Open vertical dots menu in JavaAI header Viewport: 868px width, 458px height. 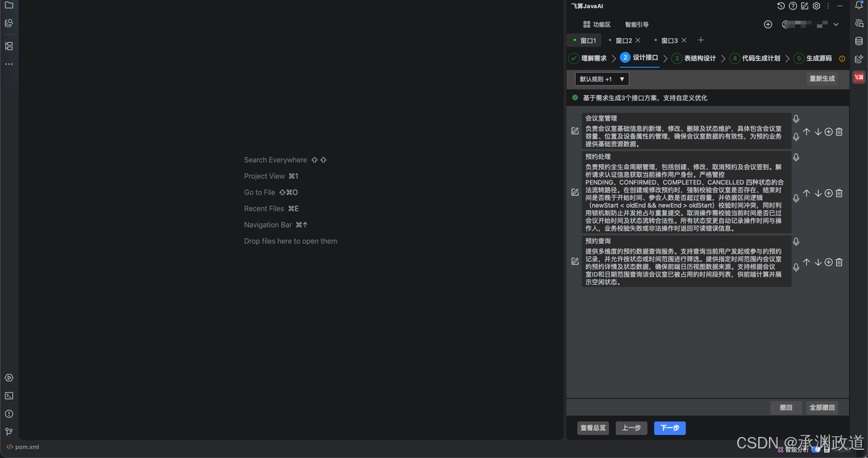(x=828, y=6)
